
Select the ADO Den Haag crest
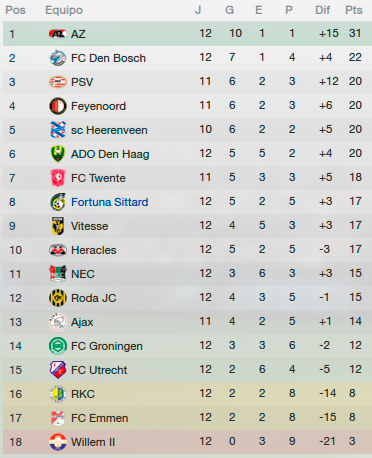tap(58, 154)
